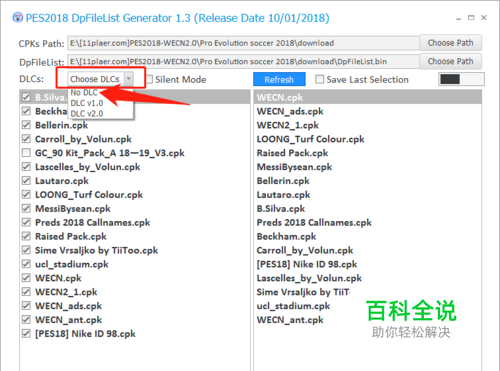The image size is (500, 371).
Task: Minimize the DpFileList Generator window
Action: (x=459, y=18)
